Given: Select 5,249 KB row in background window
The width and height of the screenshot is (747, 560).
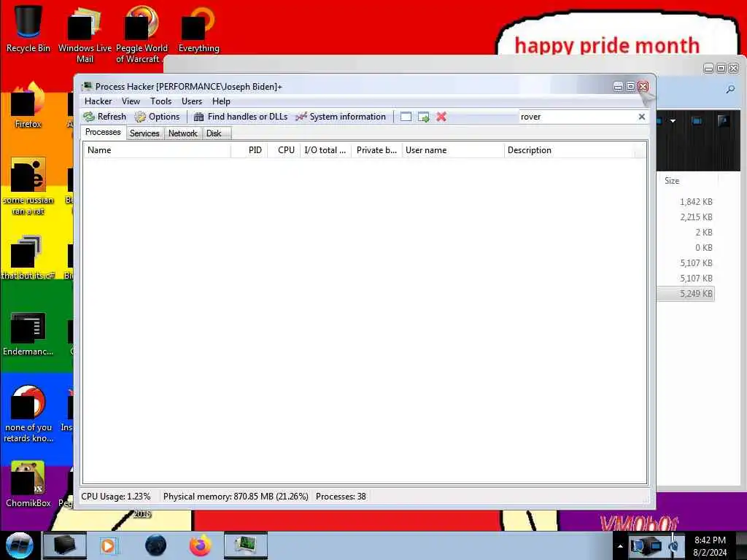Looking at the screenshot, I should click(686, 294).
